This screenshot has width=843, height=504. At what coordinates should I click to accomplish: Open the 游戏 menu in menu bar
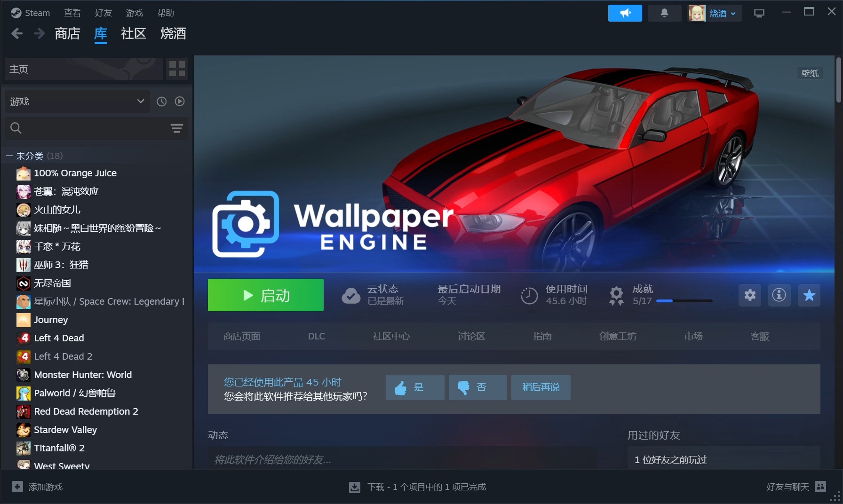[x=135, y=13]
